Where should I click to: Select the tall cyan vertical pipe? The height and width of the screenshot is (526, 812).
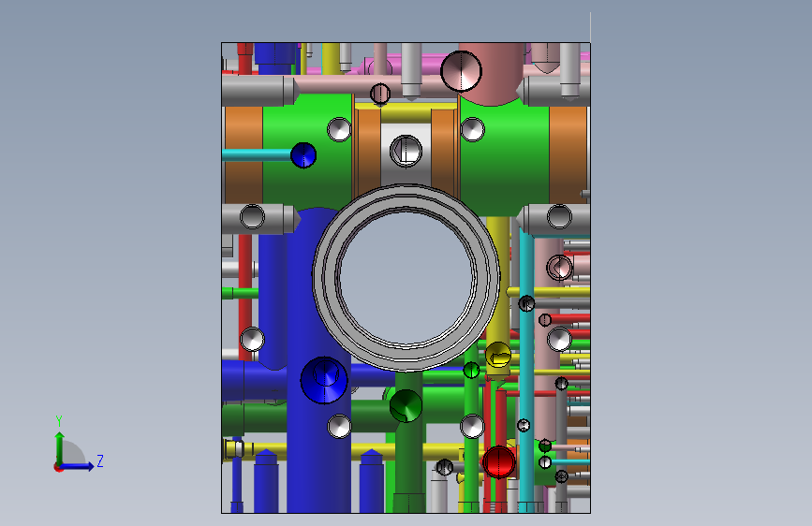click(x=526, y=371)
